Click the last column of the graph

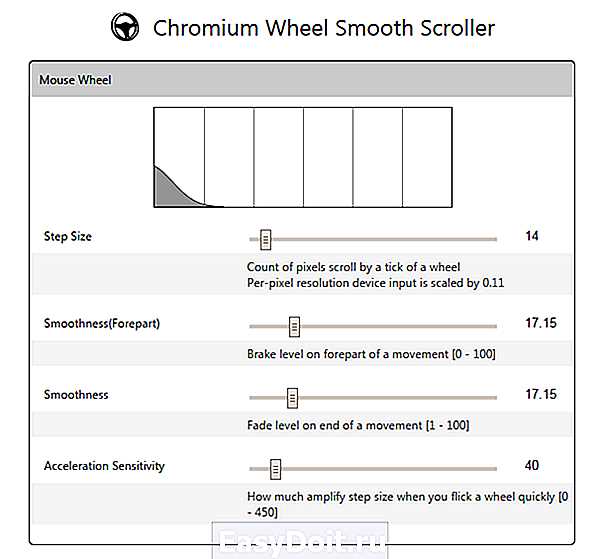click(x=427, y=157)
